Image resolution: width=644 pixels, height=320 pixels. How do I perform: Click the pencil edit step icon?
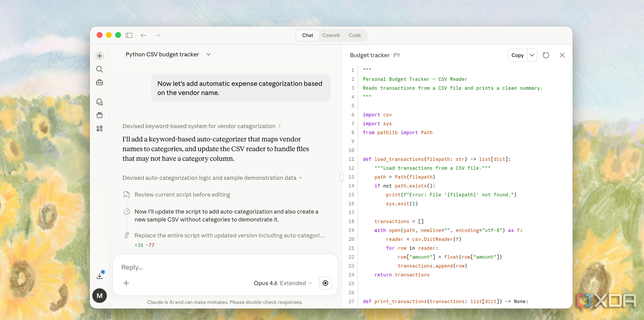[x=127, y=235]
